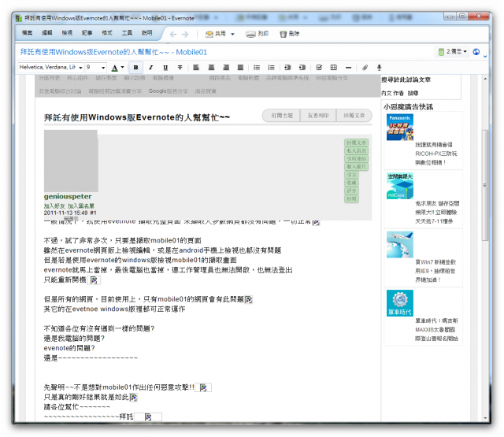Click the grey 回覆文章 pill button
Screen dimensions: 504x437
[354, 116]
